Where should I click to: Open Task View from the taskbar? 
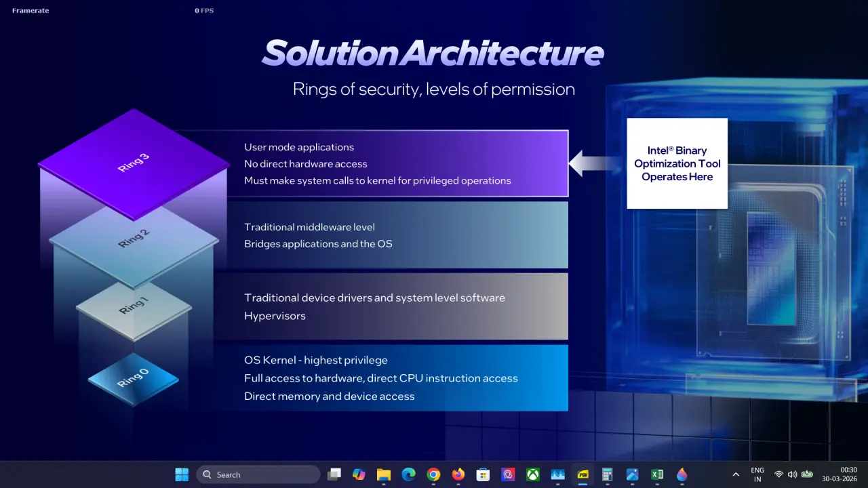click(334, 474)
